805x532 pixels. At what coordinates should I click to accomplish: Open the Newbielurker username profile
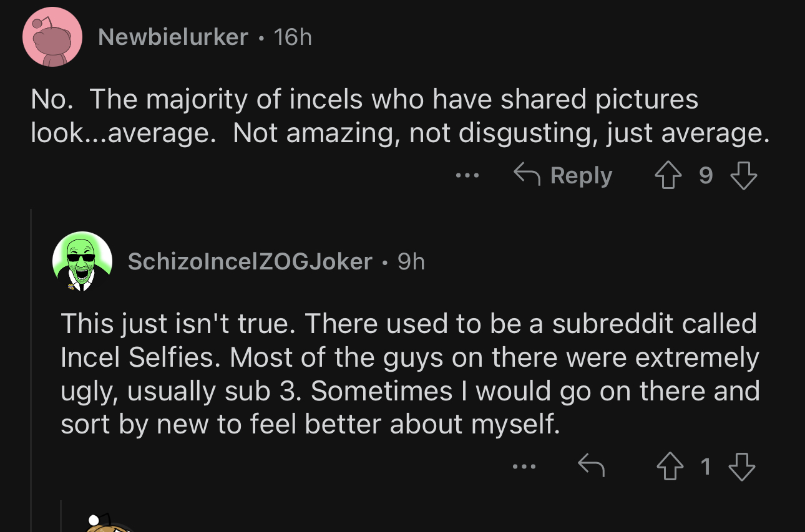[173, 37]
